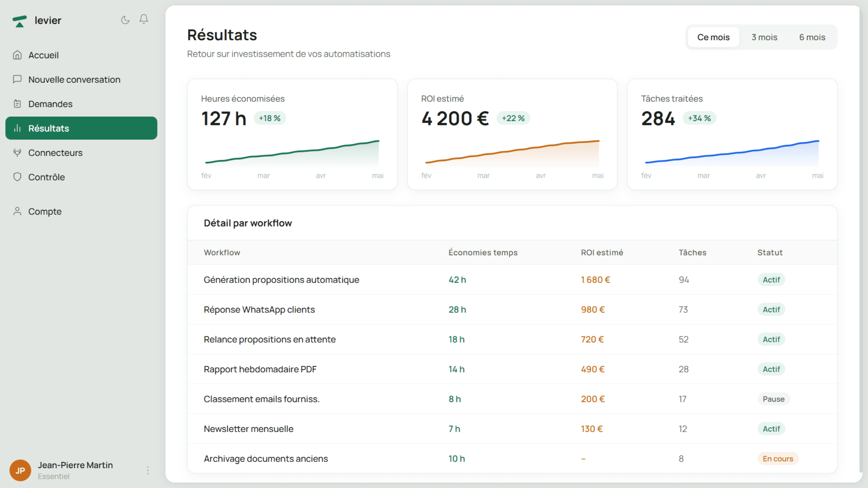The height and width of the screenshot is (488, 868).
Task: Click the 980 € ROI value
Action: 593,309
